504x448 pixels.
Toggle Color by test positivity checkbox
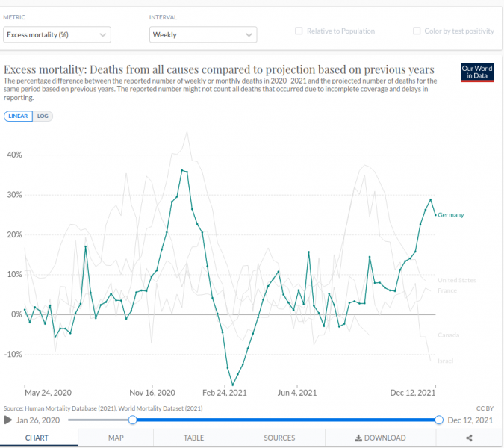coord(417,31)
